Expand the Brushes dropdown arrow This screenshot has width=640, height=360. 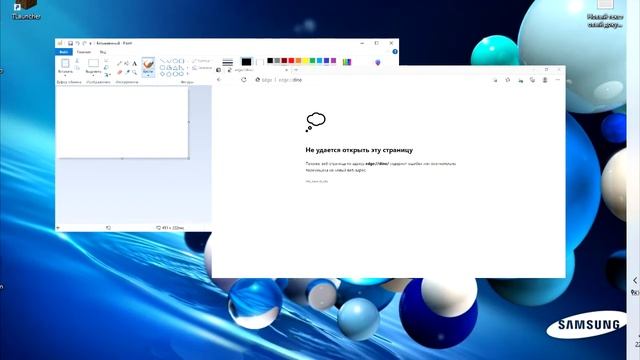[x=148, y=75]
